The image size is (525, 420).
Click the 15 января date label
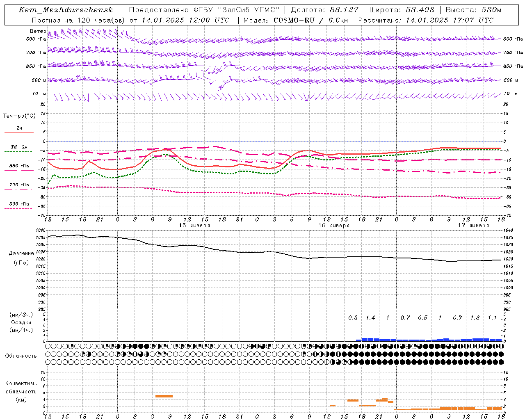(x=194, y=226)
